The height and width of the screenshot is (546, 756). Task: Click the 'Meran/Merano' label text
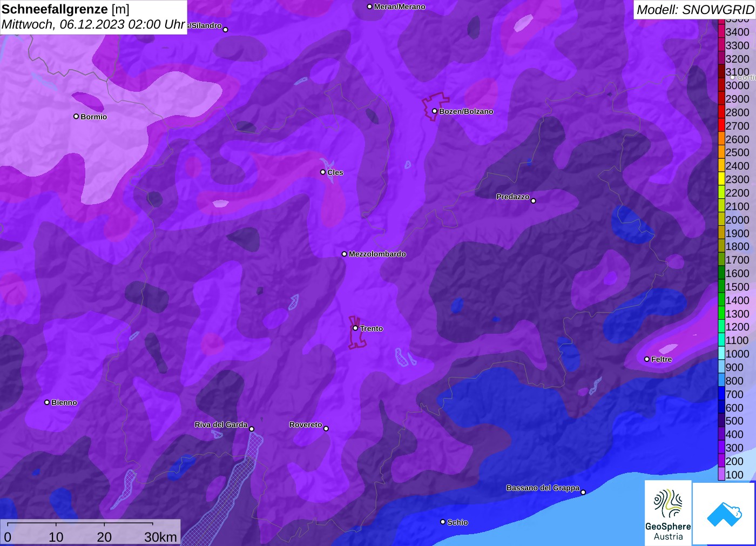pos(400,6)
